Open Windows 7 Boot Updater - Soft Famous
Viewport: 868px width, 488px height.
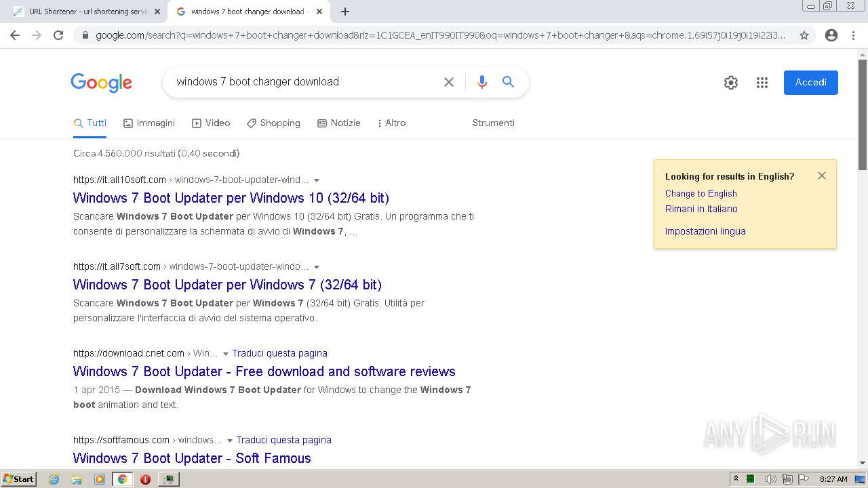192,459
